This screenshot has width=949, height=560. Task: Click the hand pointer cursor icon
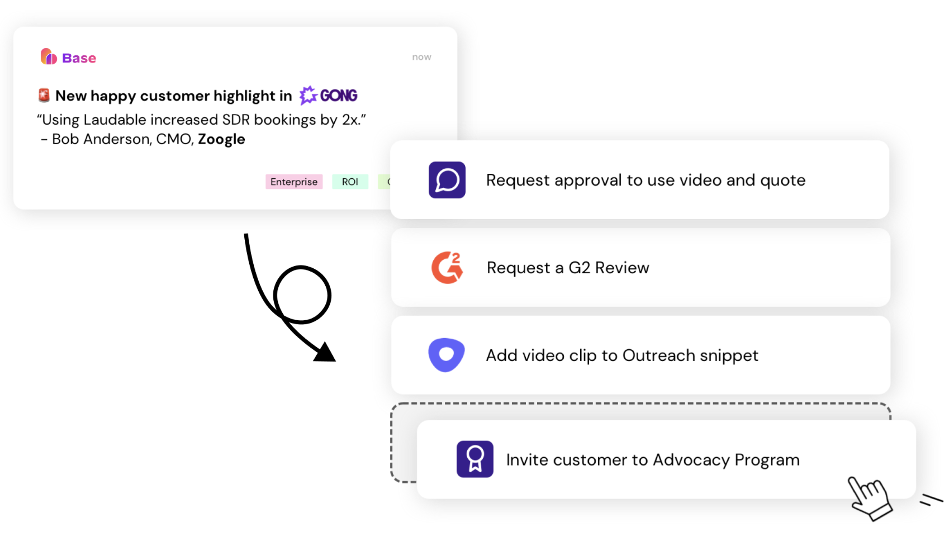point(869,497)
